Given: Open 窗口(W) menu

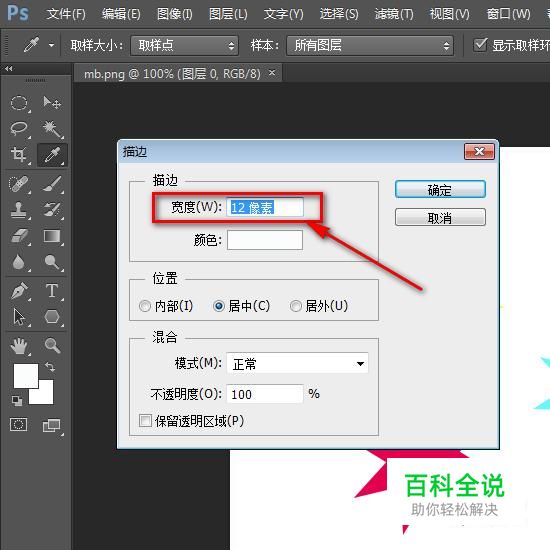Looking at the screenshot, I should click(x=508, y=14).
